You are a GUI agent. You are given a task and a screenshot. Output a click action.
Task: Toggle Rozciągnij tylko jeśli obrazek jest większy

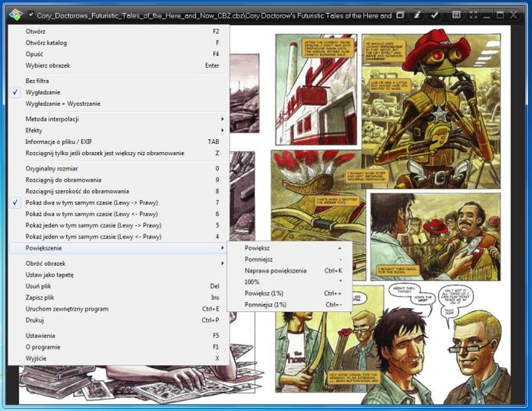(x=119, y=153)
